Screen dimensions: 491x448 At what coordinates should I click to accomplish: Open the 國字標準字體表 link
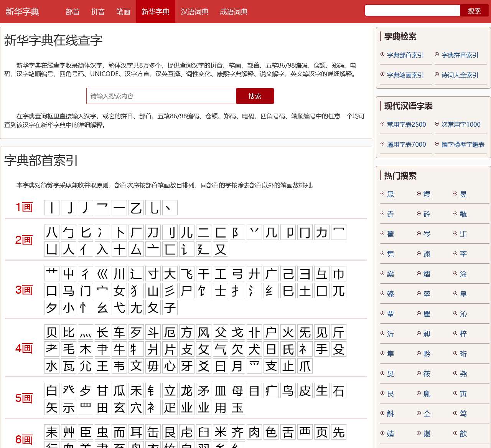click(463, 144)
